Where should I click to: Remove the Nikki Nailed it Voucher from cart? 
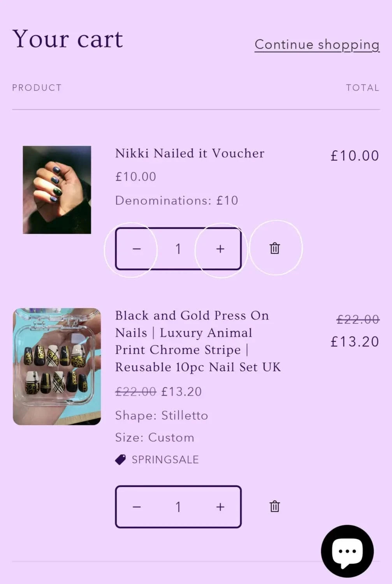pyautogui.click(x=275, y=248)
